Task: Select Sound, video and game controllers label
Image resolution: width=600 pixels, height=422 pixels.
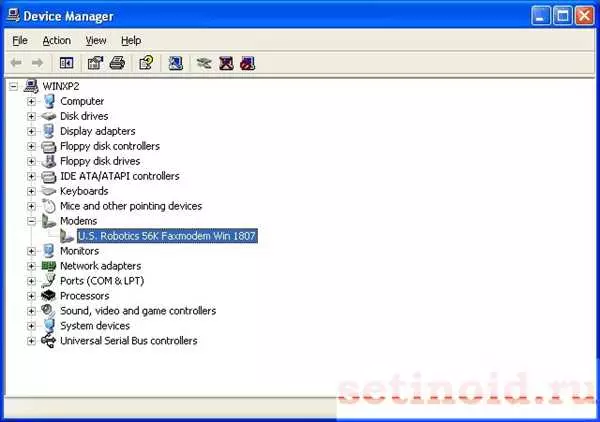Action: (138, 311)
